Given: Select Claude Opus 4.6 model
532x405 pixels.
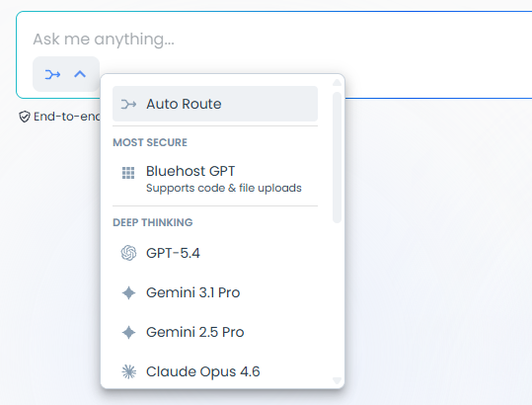Looking at the screenshot, I should [215, 371].
